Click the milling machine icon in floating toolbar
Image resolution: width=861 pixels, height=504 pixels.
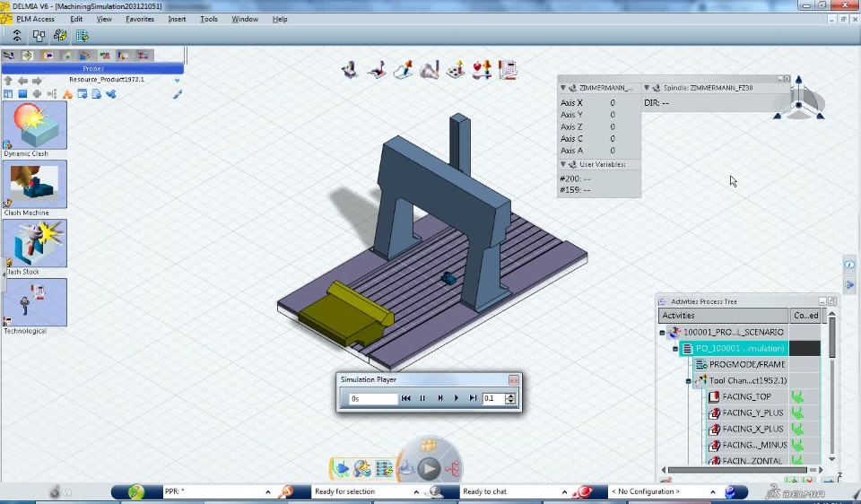350,70
